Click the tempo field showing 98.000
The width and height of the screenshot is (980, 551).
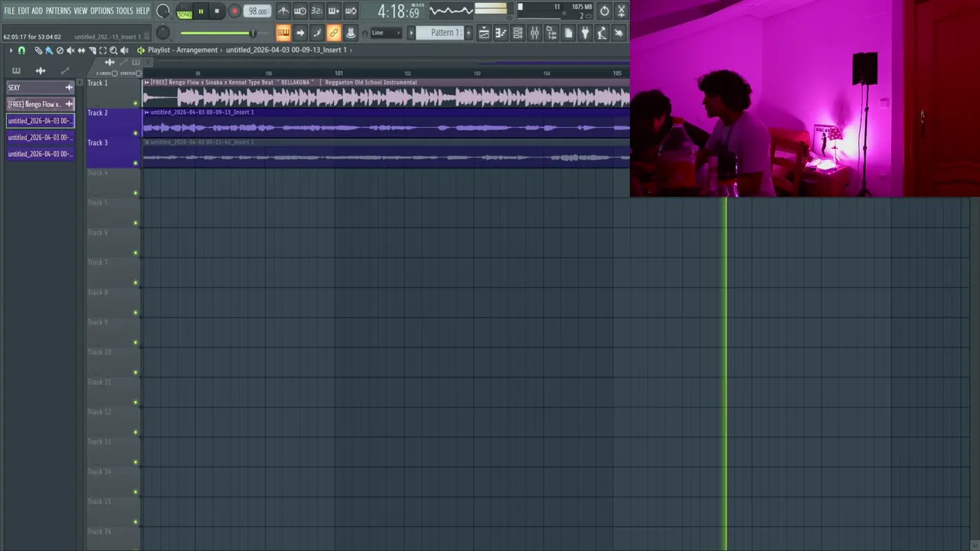(257, 11)
